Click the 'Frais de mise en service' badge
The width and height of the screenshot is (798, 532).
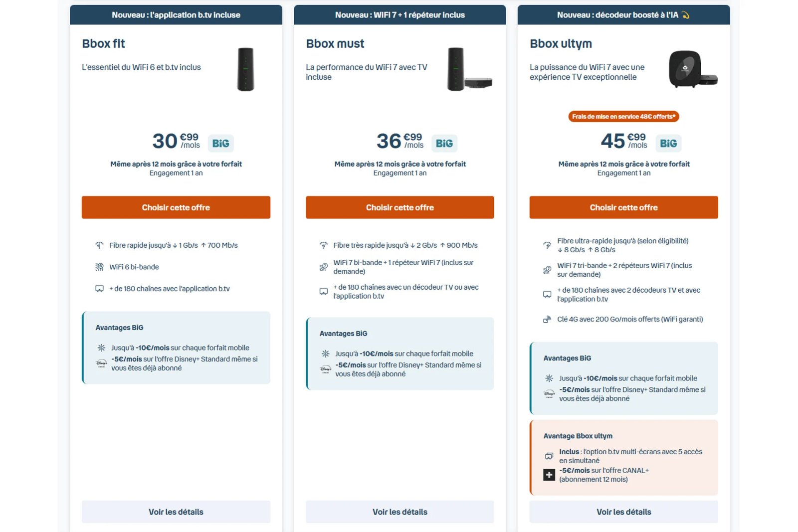coord(623,117)
